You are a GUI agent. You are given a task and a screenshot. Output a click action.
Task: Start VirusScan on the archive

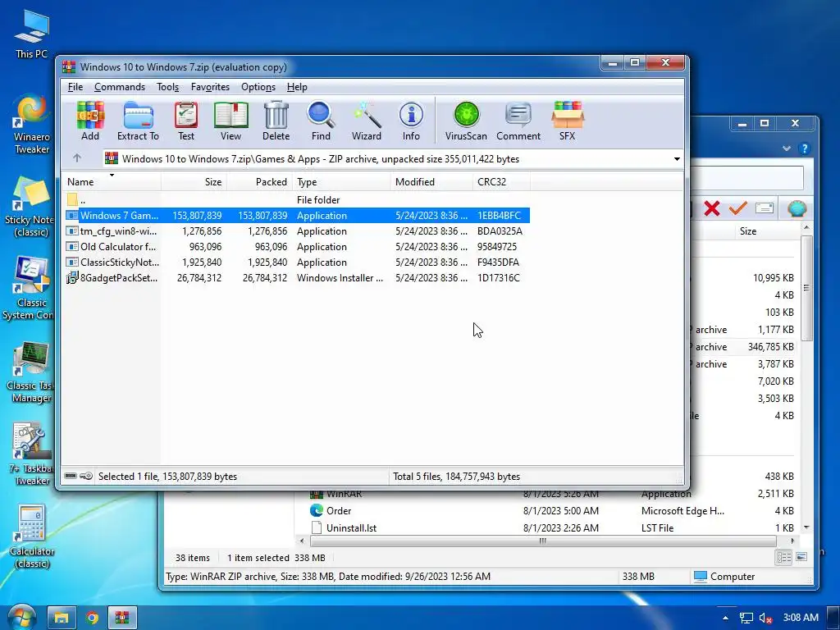[466, 121]
